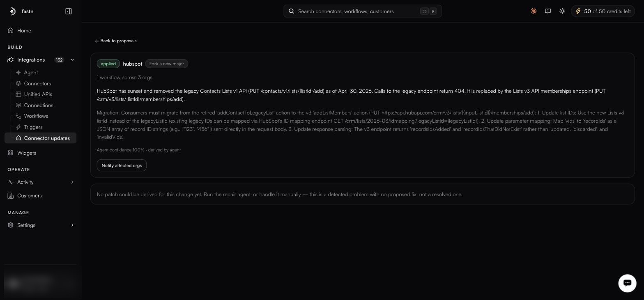Image resolution: width=644 pixels, height=300 pixels.
Task: Click the Agent sparkle icon
Action: [18, 73]
